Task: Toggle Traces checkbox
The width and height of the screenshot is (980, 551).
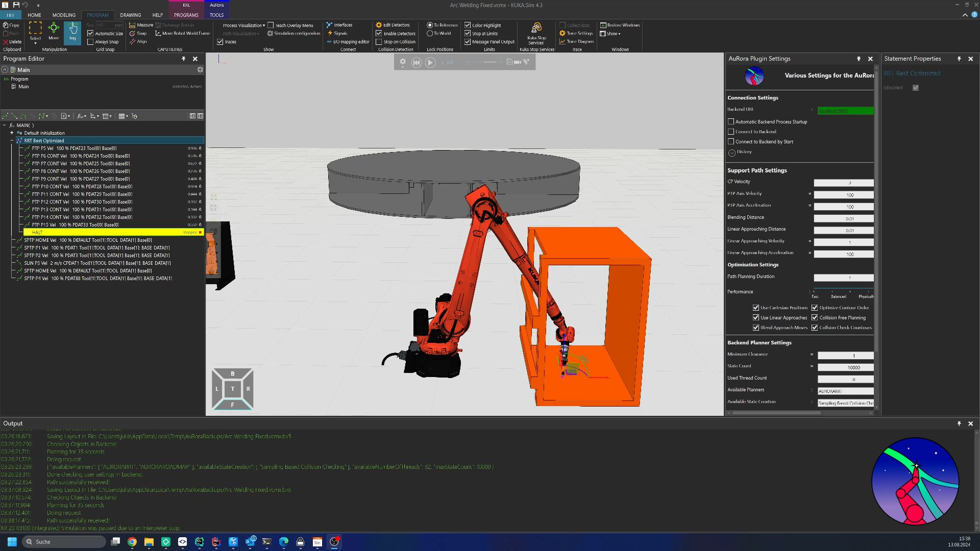Action: 220,42
